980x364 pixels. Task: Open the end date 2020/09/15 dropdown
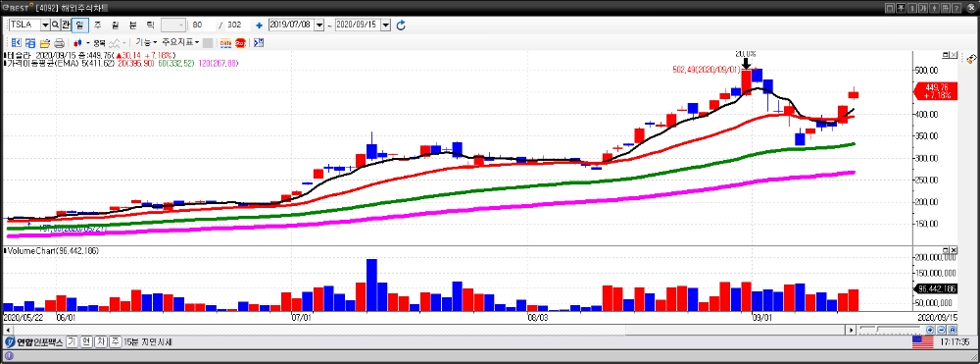(x=385, y=25)
